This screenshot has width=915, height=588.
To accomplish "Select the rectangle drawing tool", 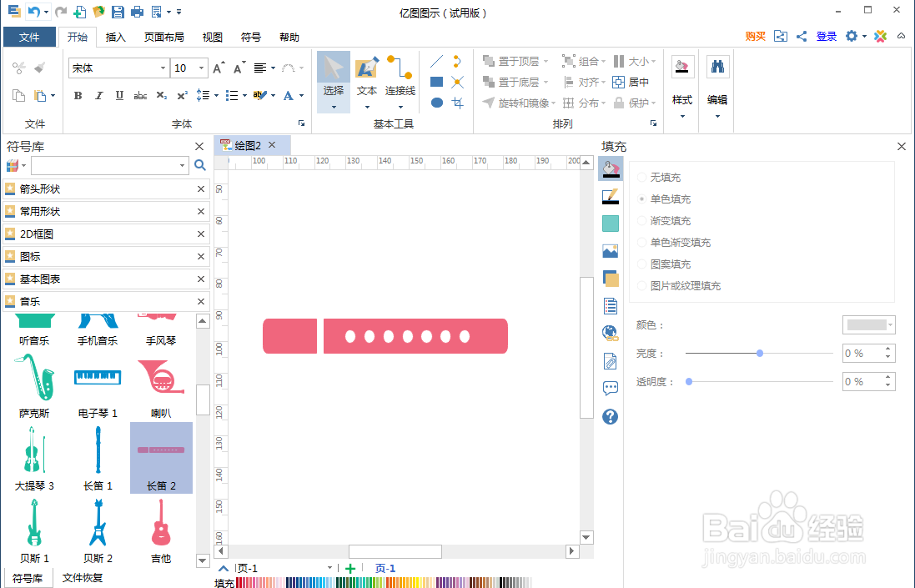I will click(436, 81).
